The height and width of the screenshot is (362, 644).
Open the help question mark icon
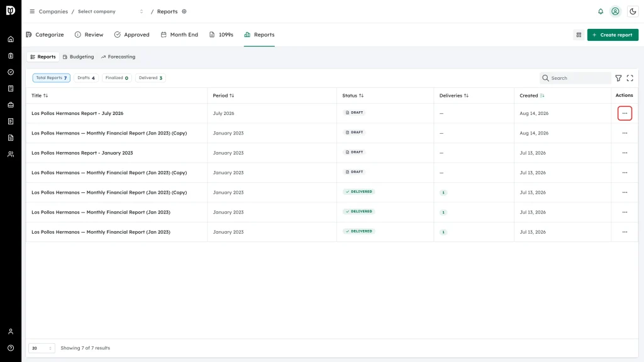point(11,348)
